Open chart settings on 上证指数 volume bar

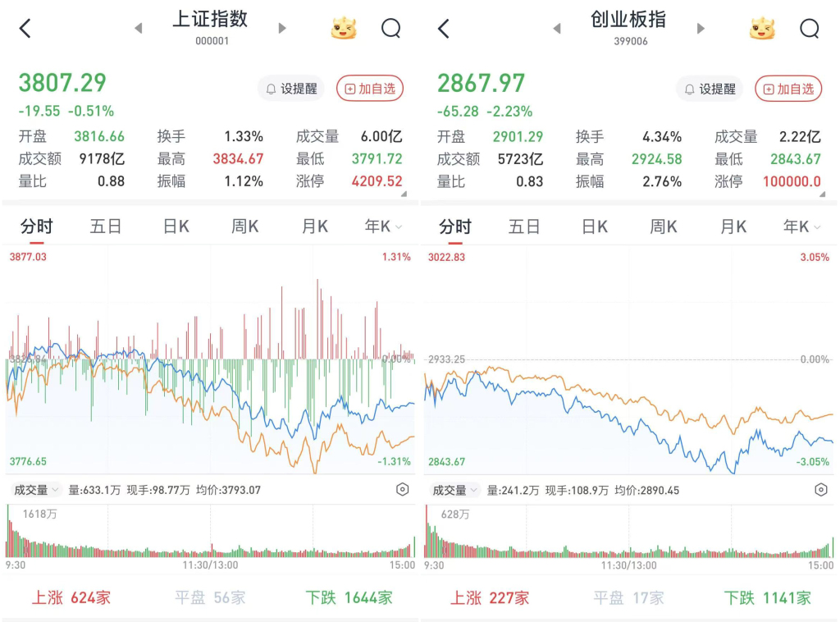pyautogui.click(x=402, y=490)
